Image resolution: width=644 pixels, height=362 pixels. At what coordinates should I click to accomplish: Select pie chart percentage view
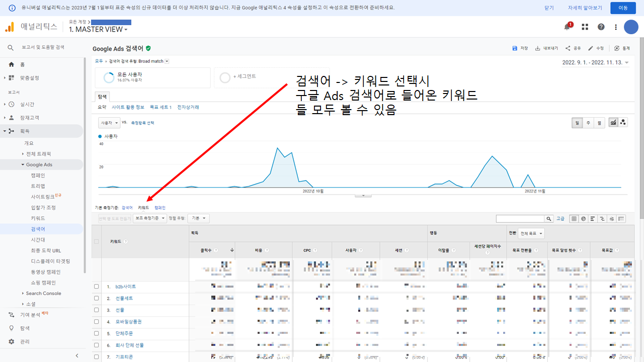tap(584, 219)
